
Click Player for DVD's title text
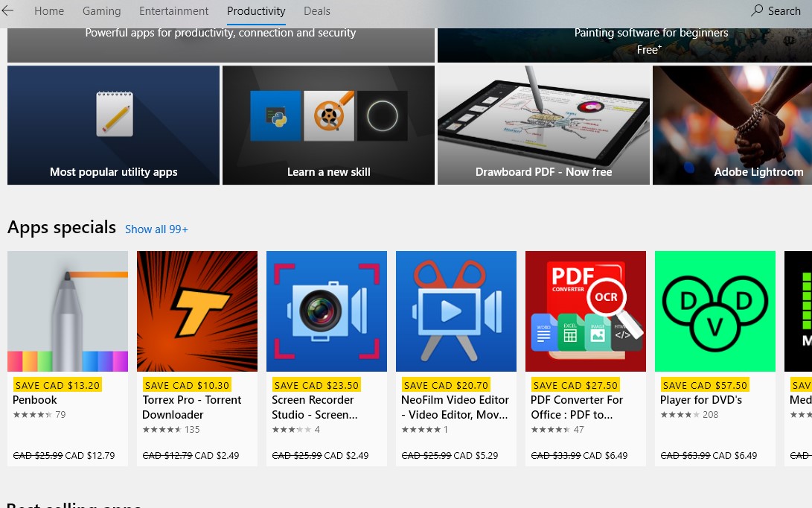click(x=700, y=400)
